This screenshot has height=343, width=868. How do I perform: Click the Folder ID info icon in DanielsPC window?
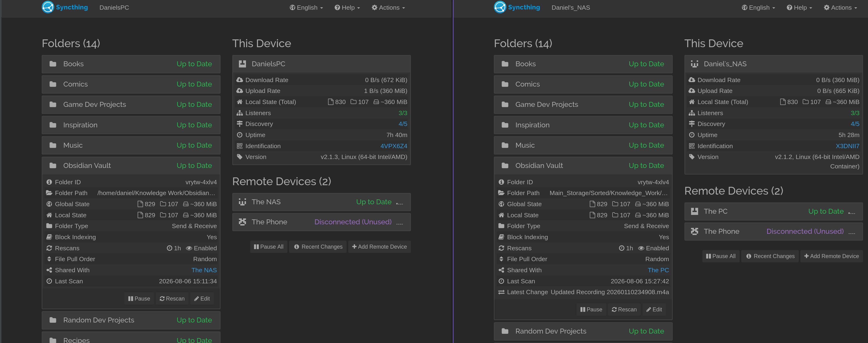[49, 182]
